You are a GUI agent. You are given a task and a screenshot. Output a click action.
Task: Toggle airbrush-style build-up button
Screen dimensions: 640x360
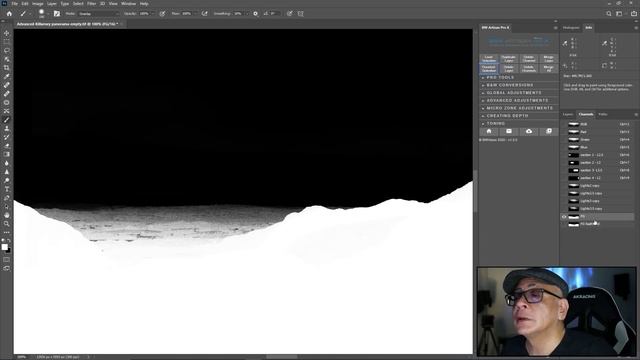204,13
